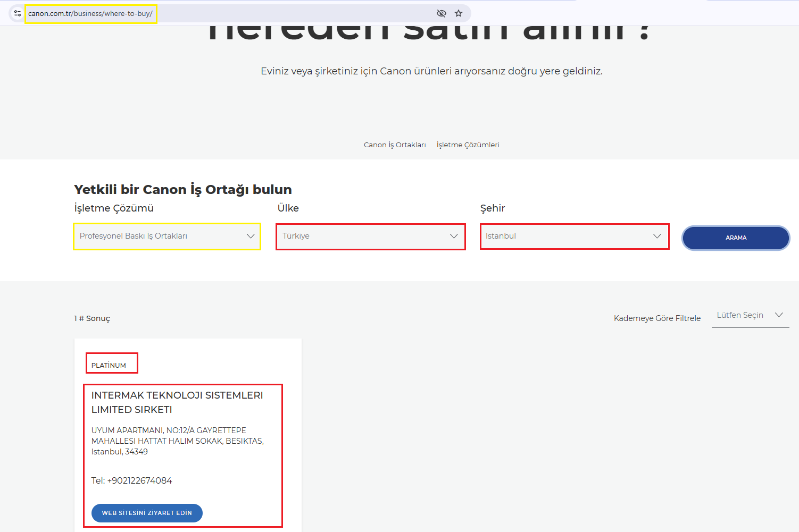The height and width of the screenshot is (532, 799).
Task: Open the Şehir dropdown showing Istanbul
Action: pos(575,236)
